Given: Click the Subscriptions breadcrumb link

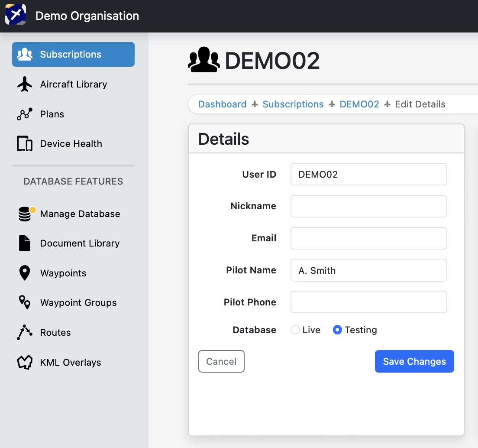Looking at the screenshot, I should pyautogui.click(x=293, y=104).
